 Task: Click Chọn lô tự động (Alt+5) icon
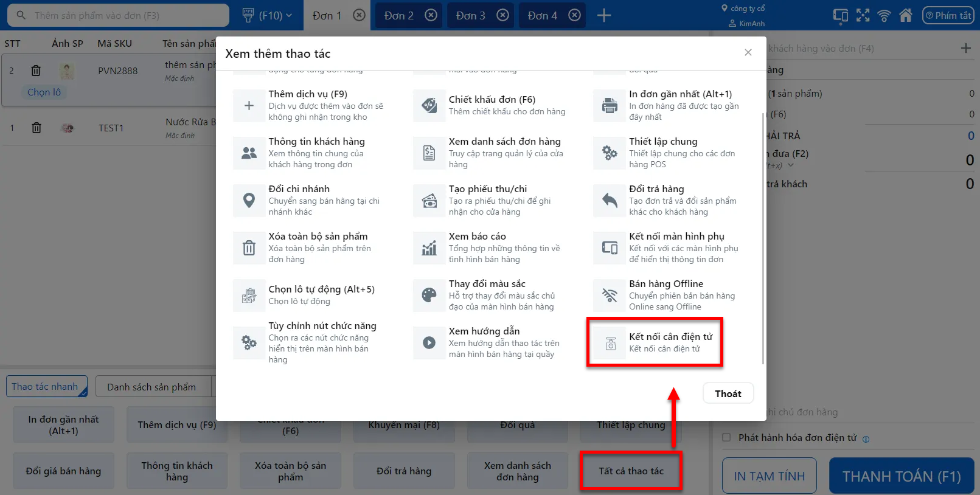click(249, 296)
